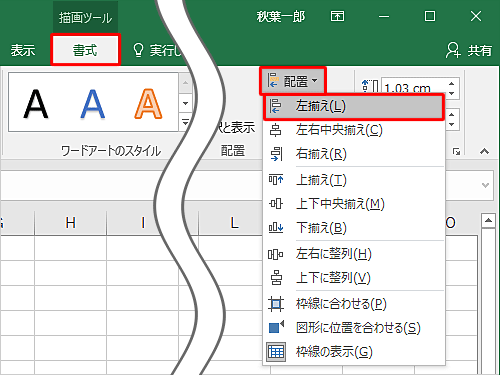Select column L header
The height and width of the screenshot is (375, 500).
[234, 223]
